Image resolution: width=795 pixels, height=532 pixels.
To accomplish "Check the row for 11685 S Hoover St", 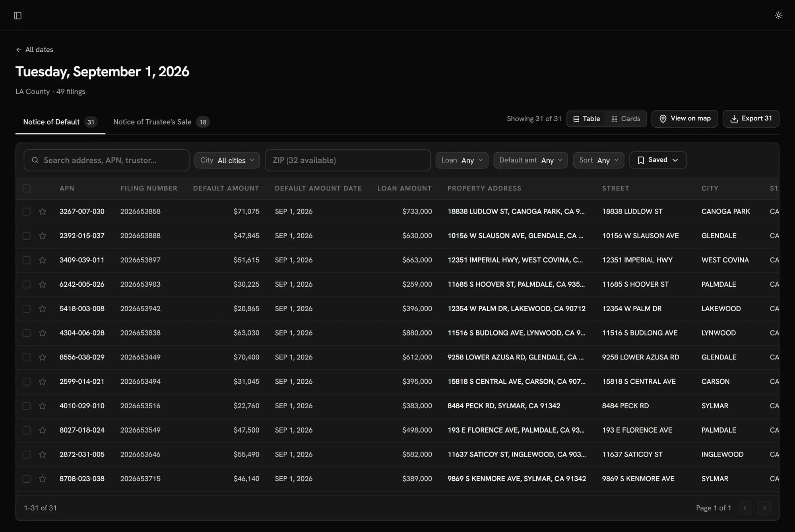I will point(27,284).
